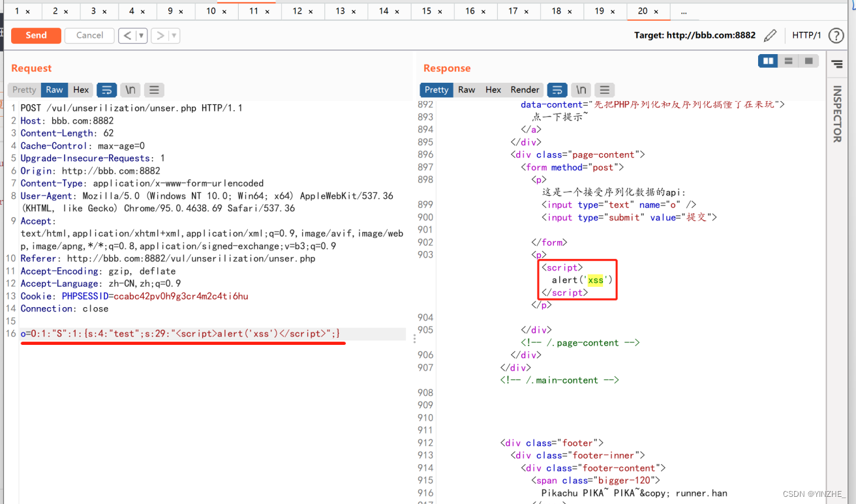
Task: Go forward to next request history
Action: tap(160, 36)
